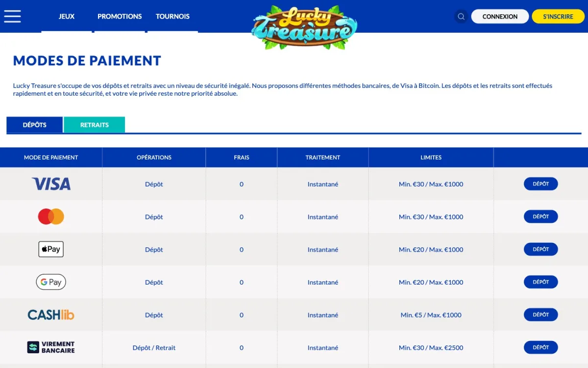Click 'Instantané' in the Visa row
This screenshot has height=368, width=588.
click(323, 184)
